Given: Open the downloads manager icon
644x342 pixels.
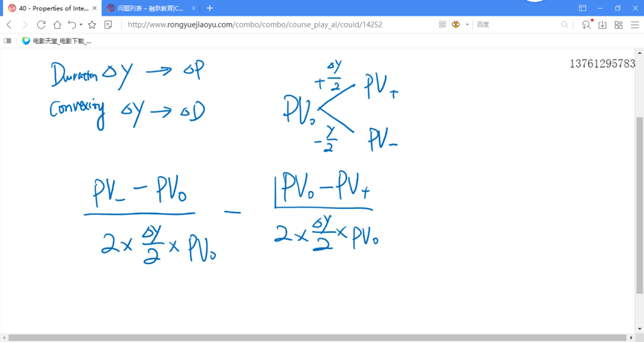Looking at the screenshot, I should coord(602,25).
